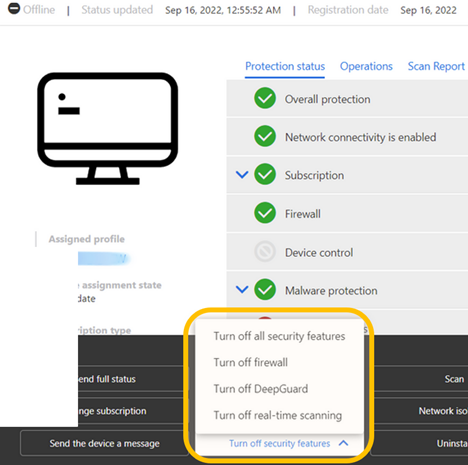Click the Device control disabled icon
468x465 pixels.
pyautogui.click(x=265, y=252)
